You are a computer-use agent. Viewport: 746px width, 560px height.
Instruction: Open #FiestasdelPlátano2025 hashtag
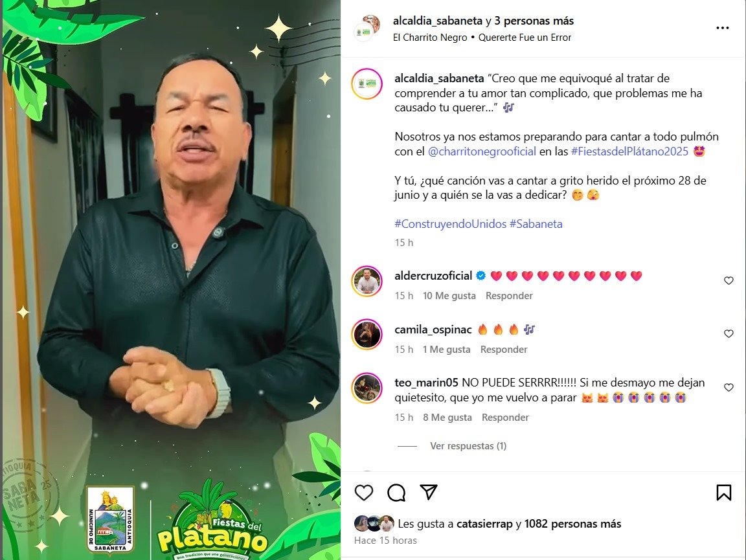(629, 151)
